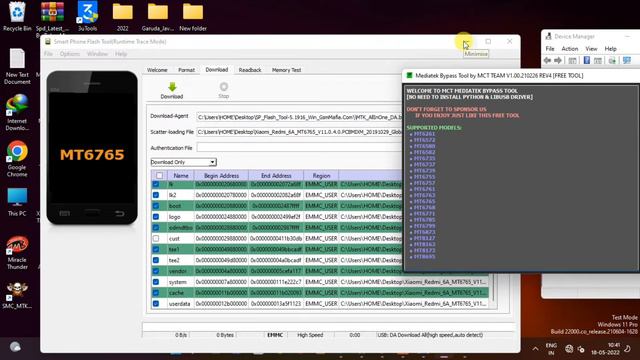The image size is (640, 360).
Task: Open the 2022 folder on desktop
Action: (122, 12)
